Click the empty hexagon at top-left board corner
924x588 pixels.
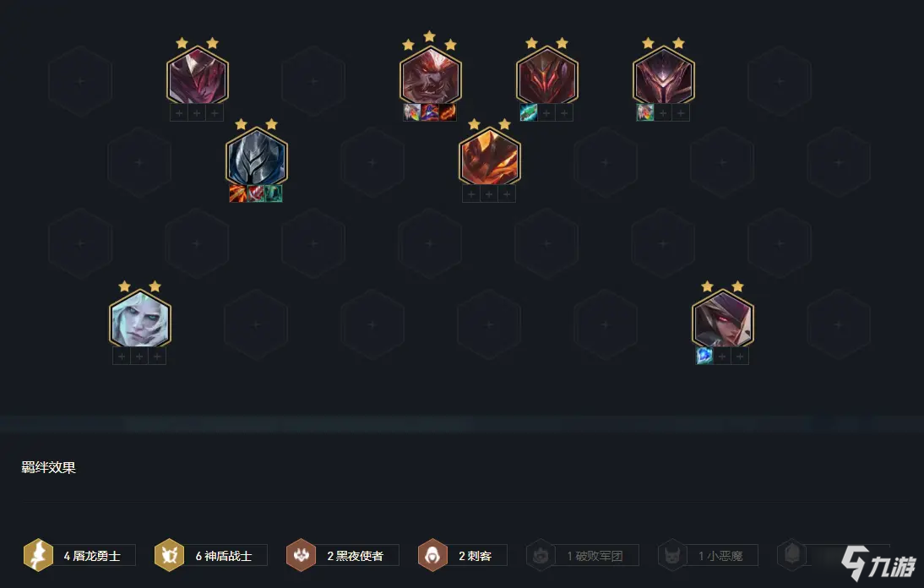(x=81, y=81)
